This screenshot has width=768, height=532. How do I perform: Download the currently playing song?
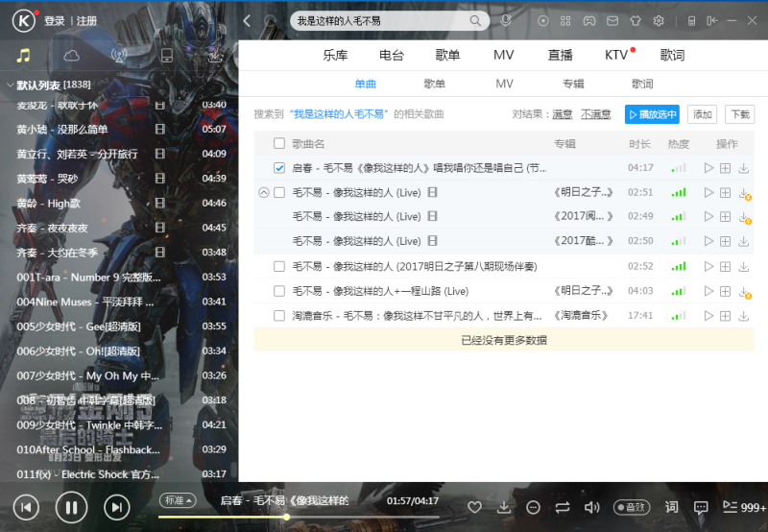click(x=503, y=507)
